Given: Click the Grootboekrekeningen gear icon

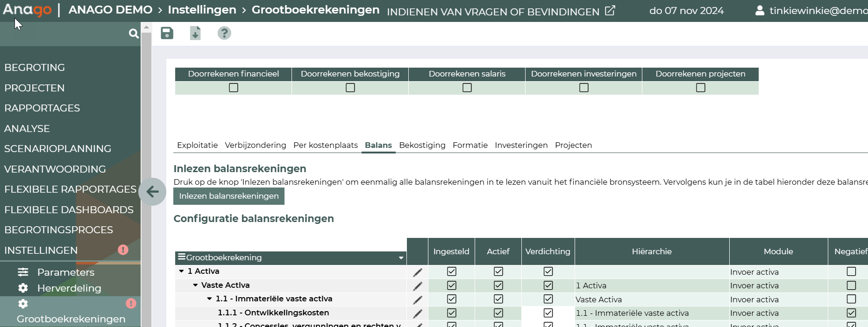Looking at the screenshot, I should coord(23,304).
